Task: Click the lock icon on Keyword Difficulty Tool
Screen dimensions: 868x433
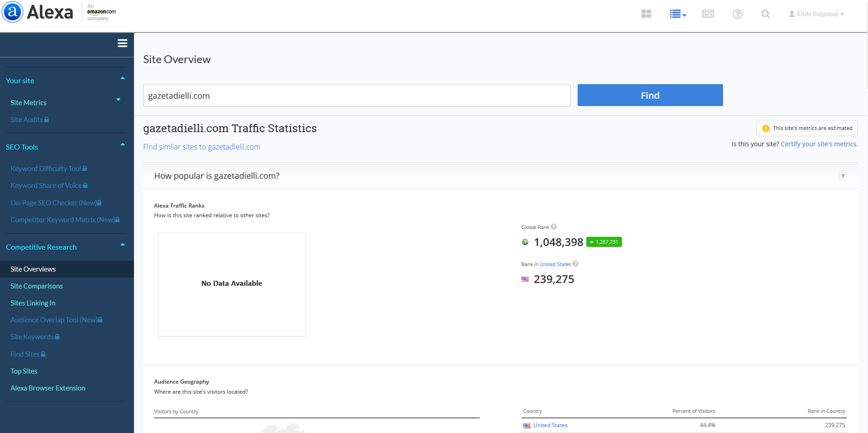Action: 85,169
